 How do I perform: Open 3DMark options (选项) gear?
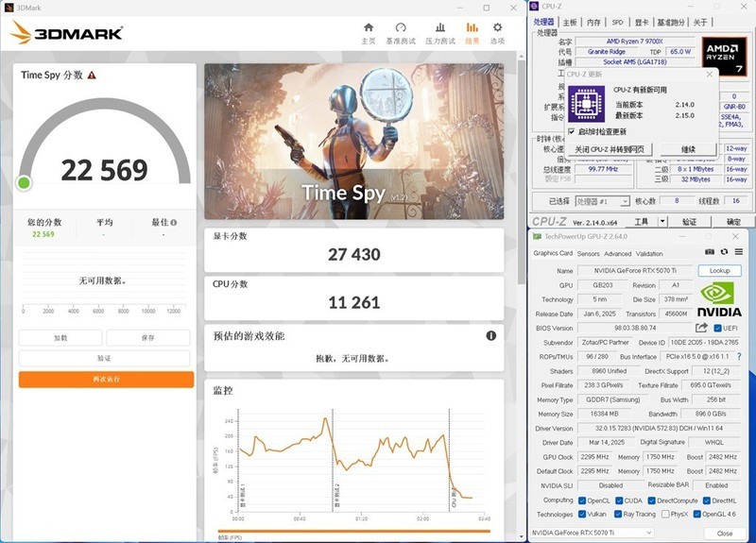pos(498,33)
